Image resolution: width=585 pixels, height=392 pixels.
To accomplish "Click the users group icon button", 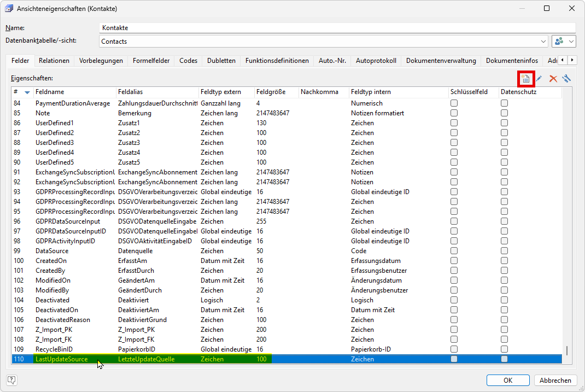I will pos(559,42).
